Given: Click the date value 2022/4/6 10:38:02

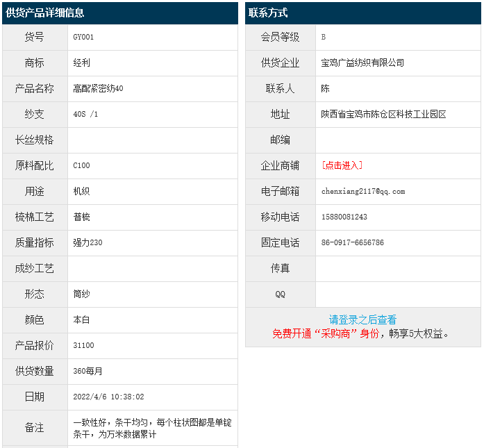Looking at the screenshot, I should point(108,397).
